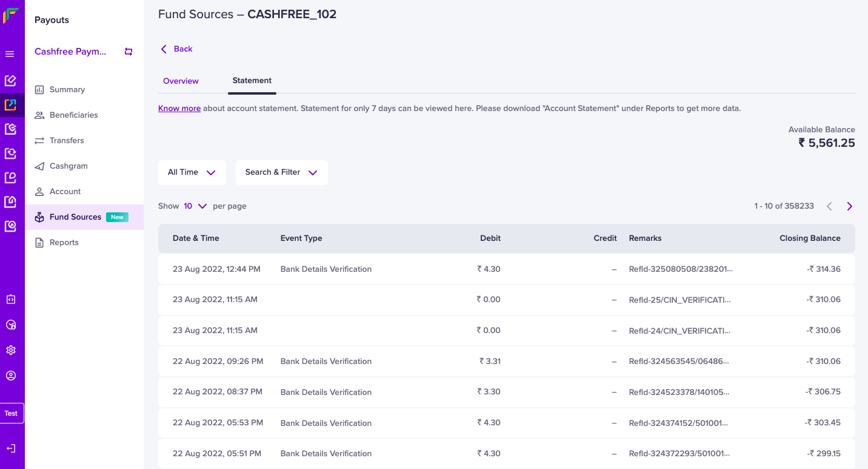The width and height of the screenshot is (868, 469).
Task: Click the Account person icon
Action: pyautogui.click(x=39, y=192)
